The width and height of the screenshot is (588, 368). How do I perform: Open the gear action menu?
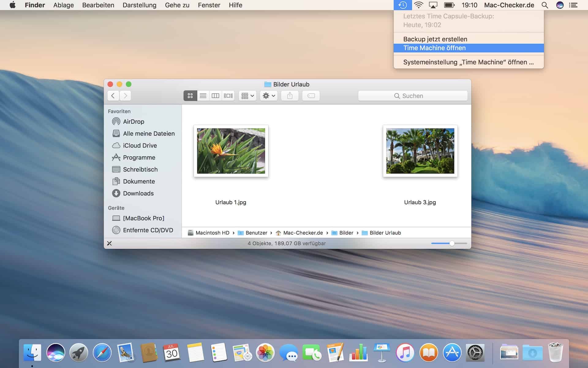coord(269,96)
